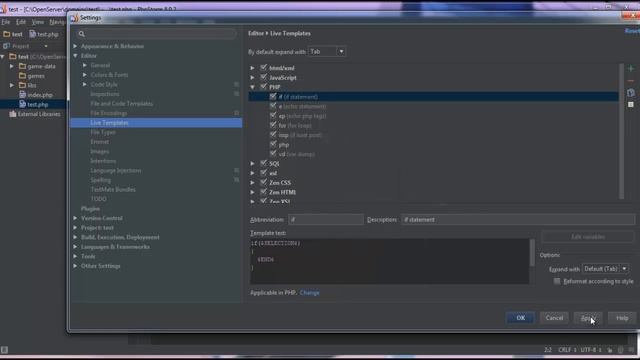Toggle the html/xml template group checkbox
The height and width of the screenshot is (360, 640).
264,67
